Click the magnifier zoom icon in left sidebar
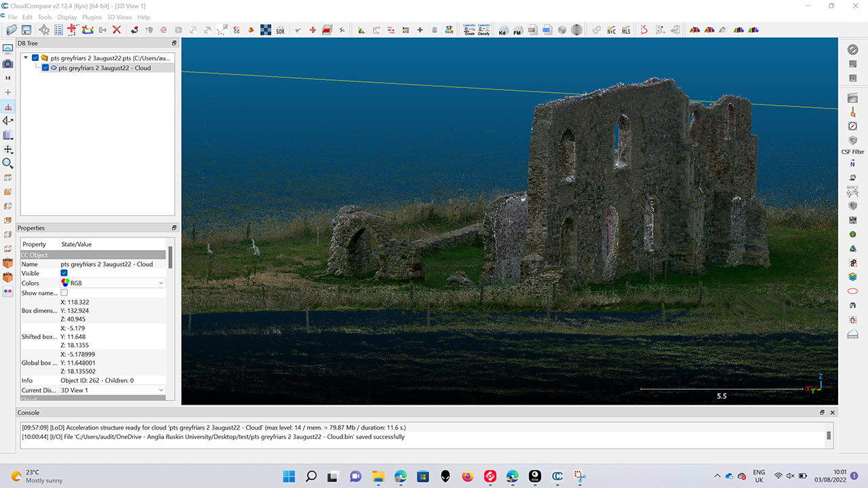Screen dimensions: 868x488 pyautogui.click(x=7, y=163)
